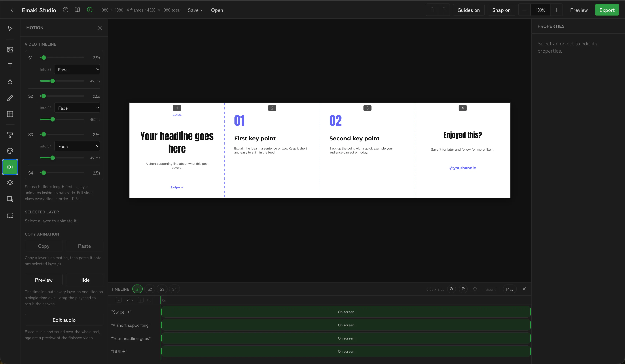Click the slide 3 number badge on canvas

[x=367, y=108]
